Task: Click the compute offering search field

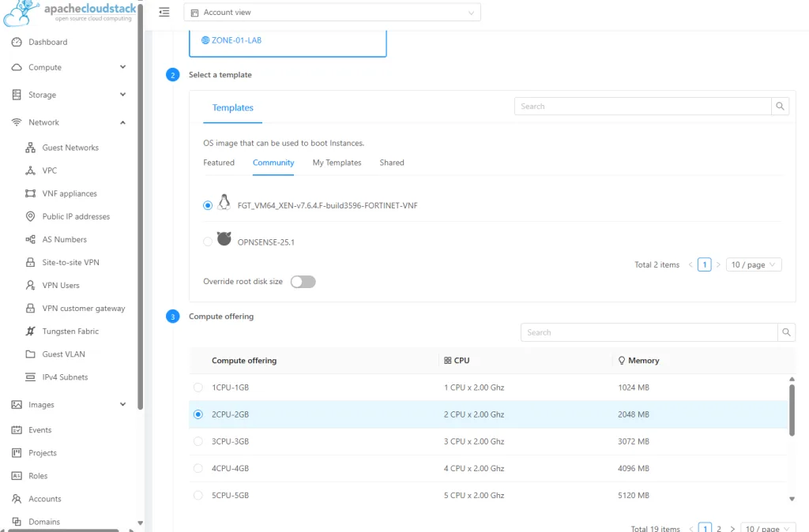Action: [x=648, y=333]
